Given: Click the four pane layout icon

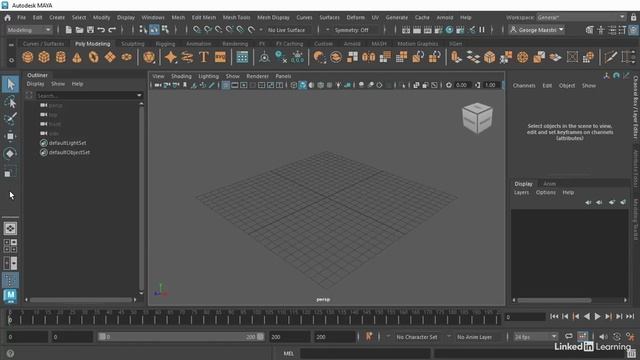Looking at the screenshot, I should click(11, 246).
